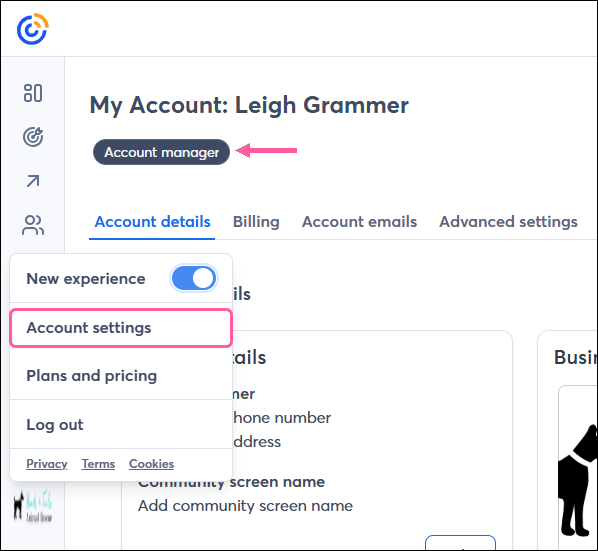Viewport: 598px width, 551px height.
Task: Click Add community screen name text
Action: point(245,506)
